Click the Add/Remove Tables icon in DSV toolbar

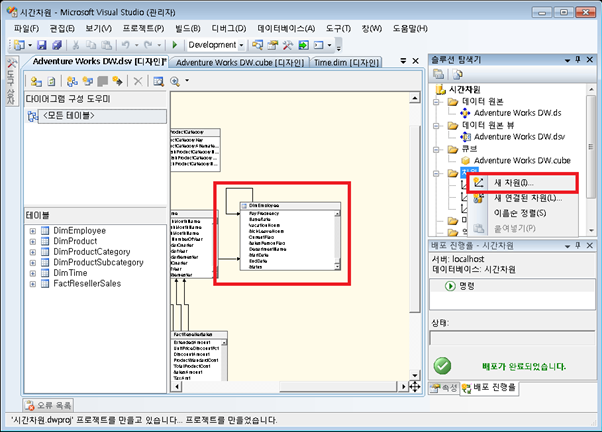pyautogui.click(x=36, y=81)
